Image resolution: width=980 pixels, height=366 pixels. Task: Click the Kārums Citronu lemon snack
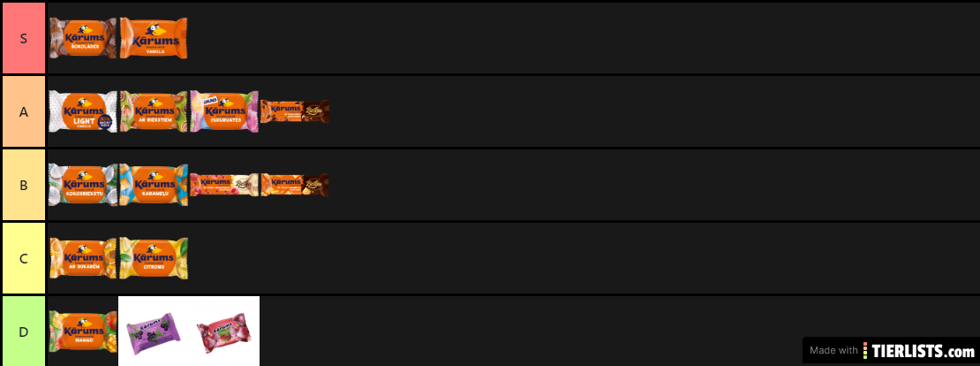[x=154, y=258]
